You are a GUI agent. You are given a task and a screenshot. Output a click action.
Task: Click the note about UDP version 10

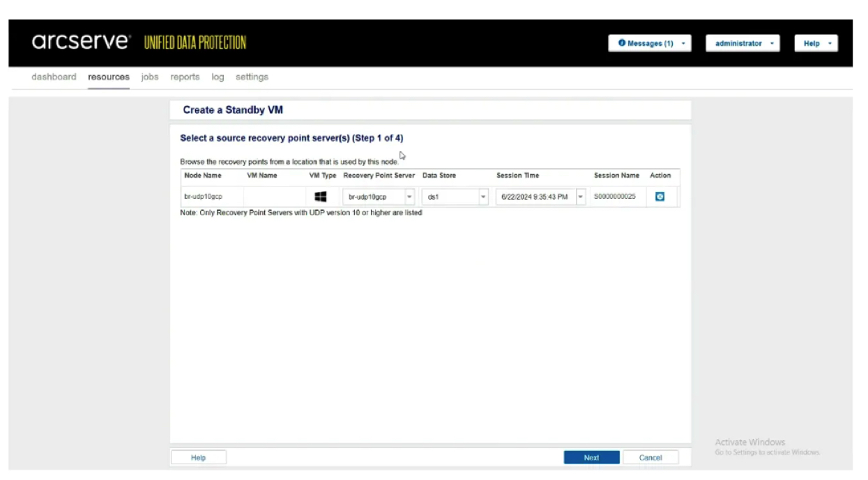click(x=301, y=213)
